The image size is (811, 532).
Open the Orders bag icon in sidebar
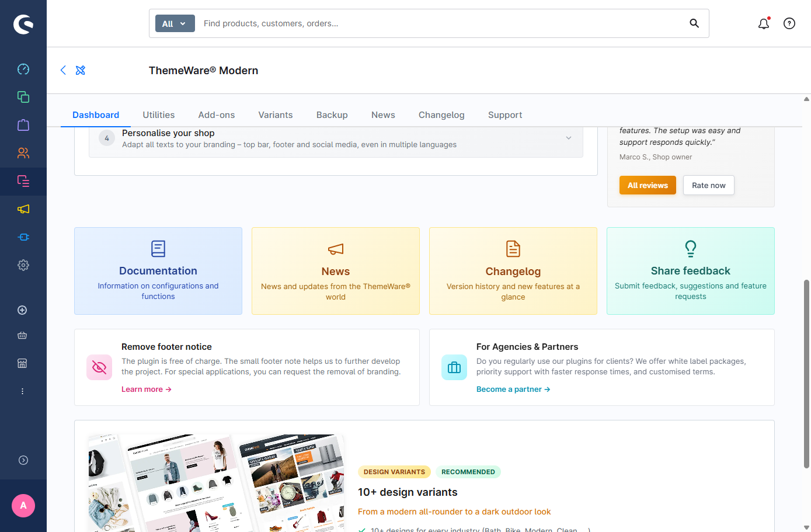click(23, 125)
